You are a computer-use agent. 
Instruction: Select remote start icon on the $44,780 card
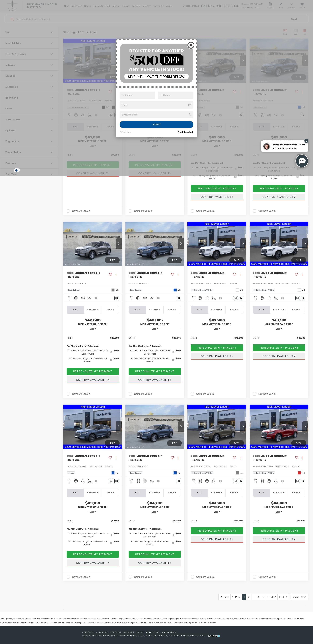[145, 481]
